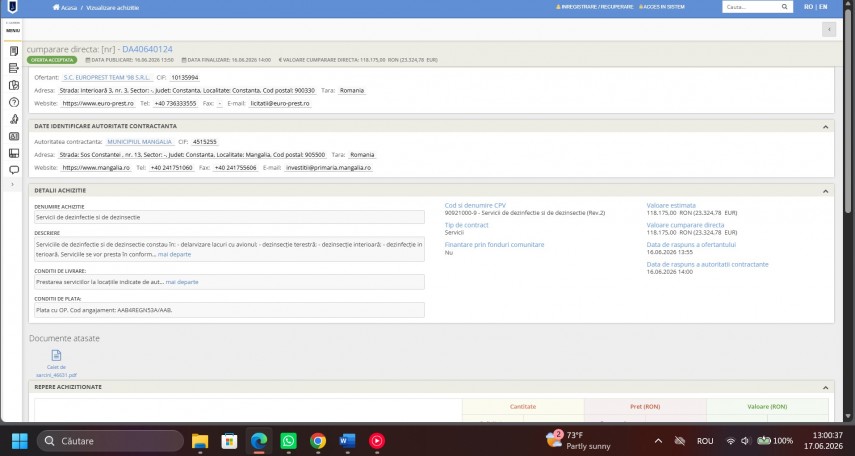
Task: Show hidden tray icons chevron
Action: point(658,441)
